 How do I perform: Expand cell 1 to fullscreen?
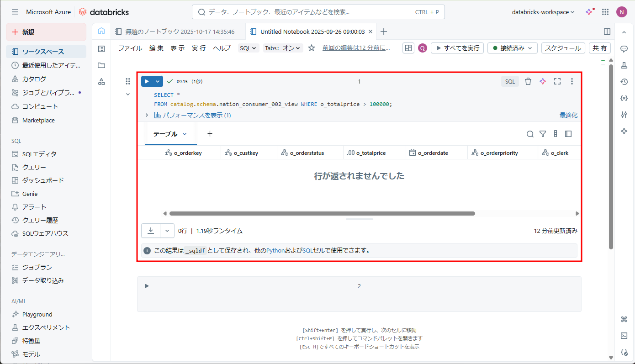point(557,81)
